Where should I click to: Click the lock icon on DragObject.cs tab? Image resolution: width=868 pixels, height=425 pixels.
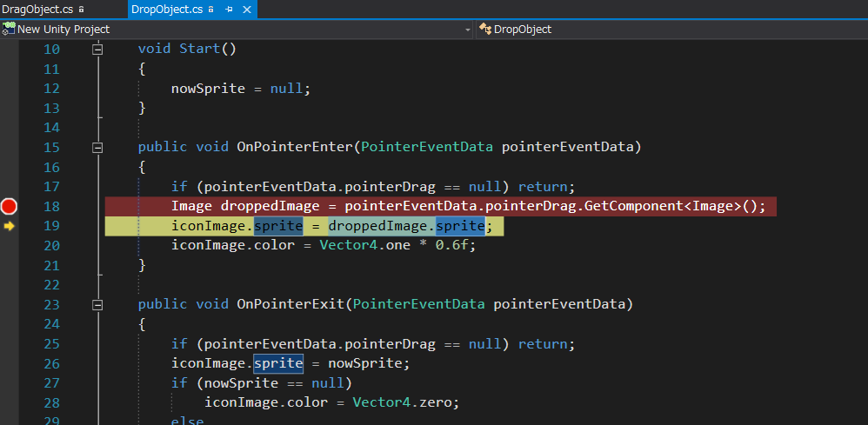coord(81,10)
